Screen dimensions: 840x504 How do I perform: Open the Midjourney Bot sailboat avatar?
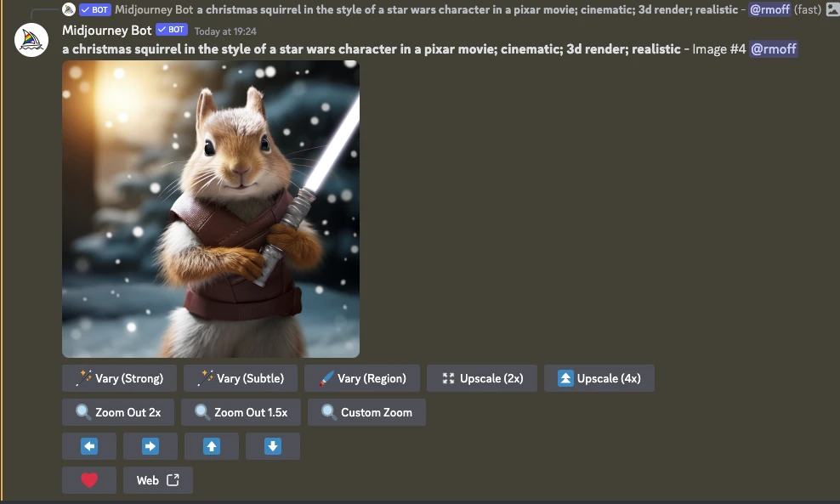[31, 41]
